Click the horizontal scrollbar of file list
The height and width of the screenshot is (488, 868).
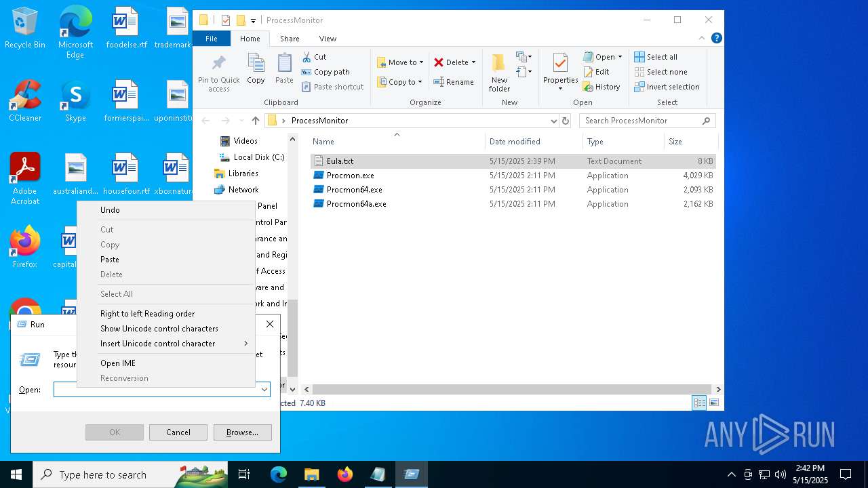tap(512, 389)
